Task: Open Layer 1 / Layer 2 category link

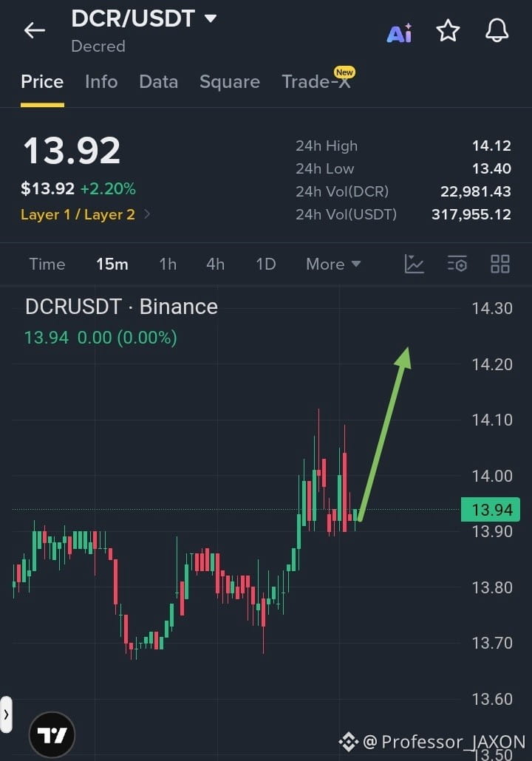Action: tap(85, 214)
